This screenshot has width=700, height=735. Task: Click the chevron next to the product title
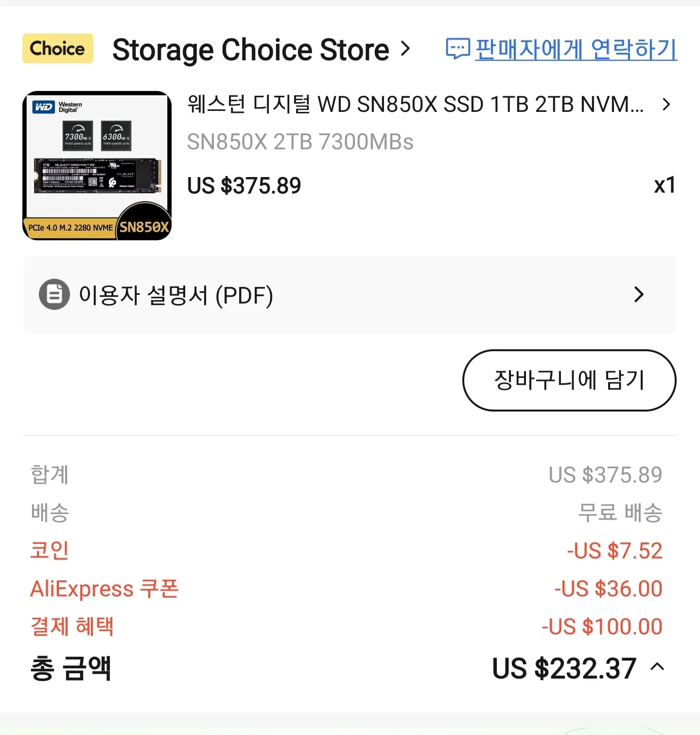click(x=666, y=104)
